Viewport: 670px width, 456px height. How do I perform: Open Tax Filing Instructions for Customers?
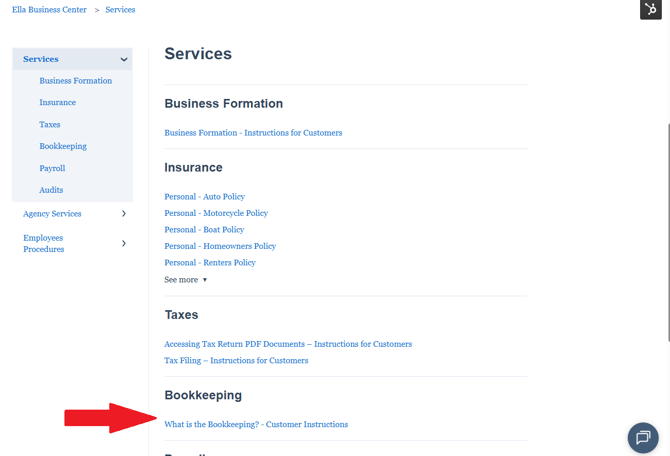[x=236, y=361]
